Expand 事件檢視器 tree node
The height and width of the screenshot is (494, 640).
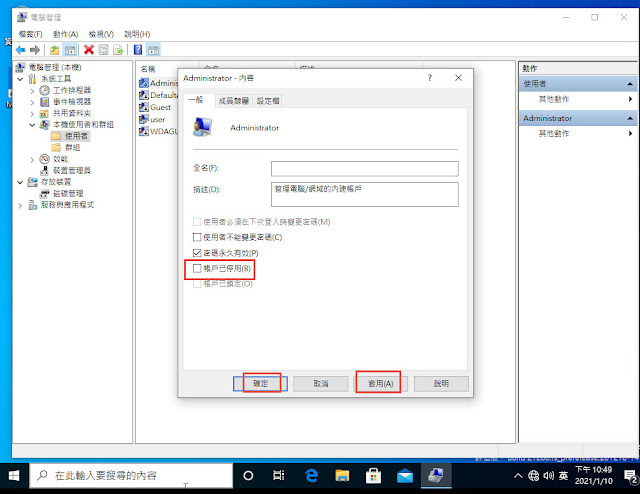[x=32, y=102]
